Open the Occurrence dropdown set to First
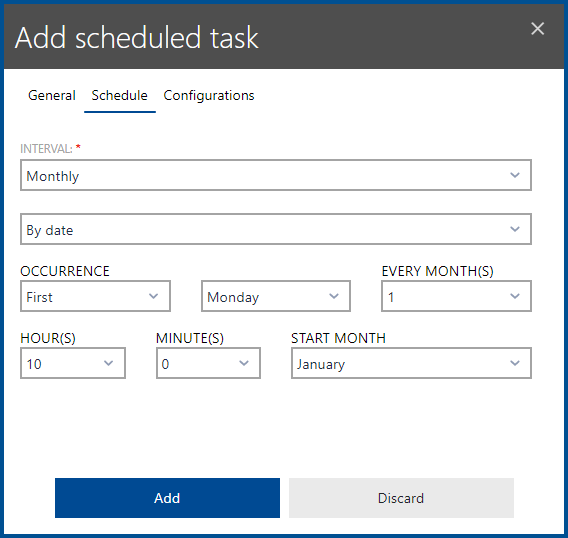The image size is (568, 538). tap(95, 296)
